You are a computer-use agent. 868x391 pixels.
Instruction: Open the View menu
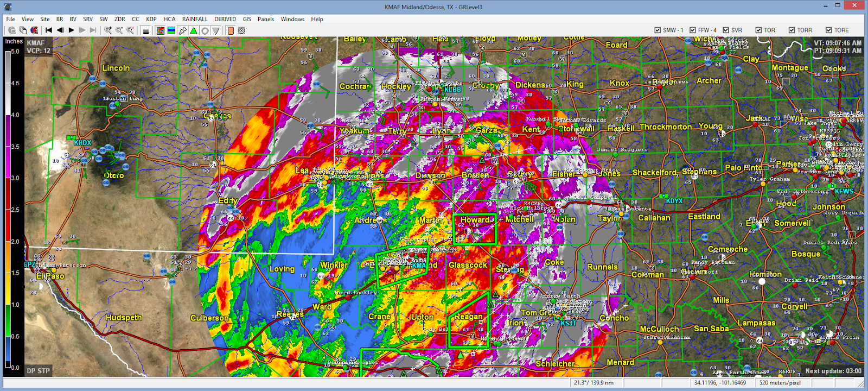[x=28, y=19]
